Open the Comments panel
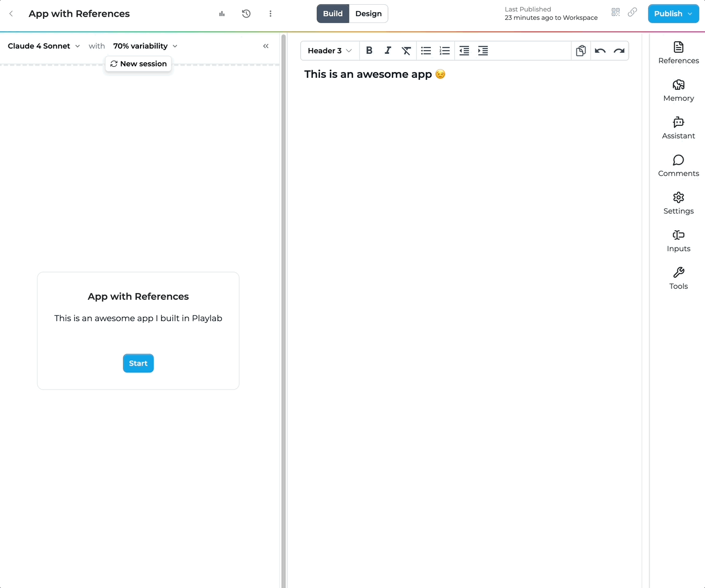This screenshot has width=705, height=588. point(678,166)
